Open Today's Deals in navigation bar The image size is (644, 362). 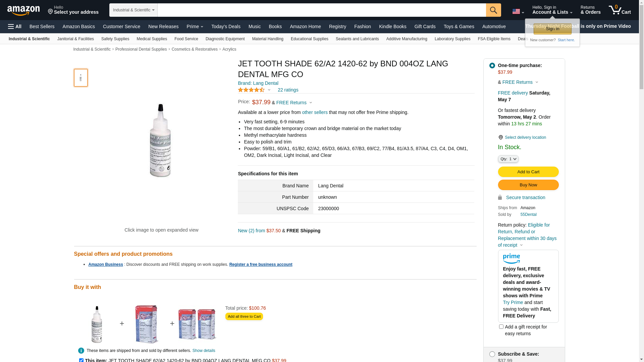[x=226, y=26]
